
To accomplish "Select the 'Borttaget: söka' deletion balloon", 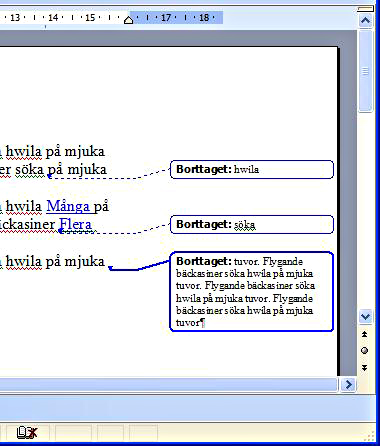I will click(252, 224).
